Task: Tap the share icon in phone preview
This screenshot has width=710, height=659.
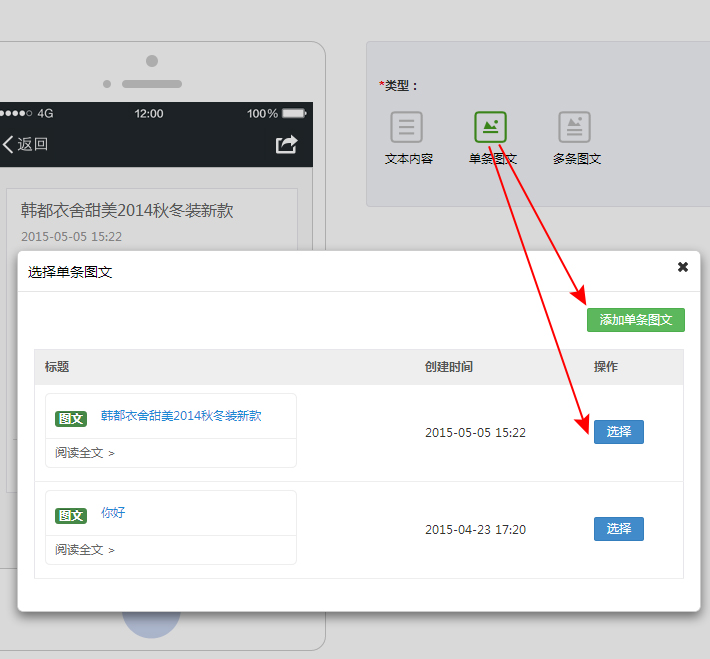Action: click(287, 144)
